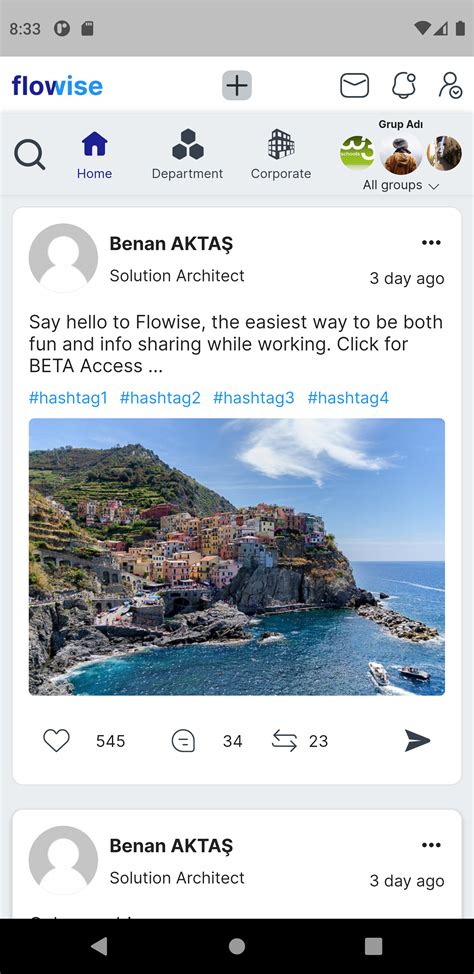Screen dimensions: 474x974
Task: Open the mail inbox icon
Action: (x=354, y=85)
